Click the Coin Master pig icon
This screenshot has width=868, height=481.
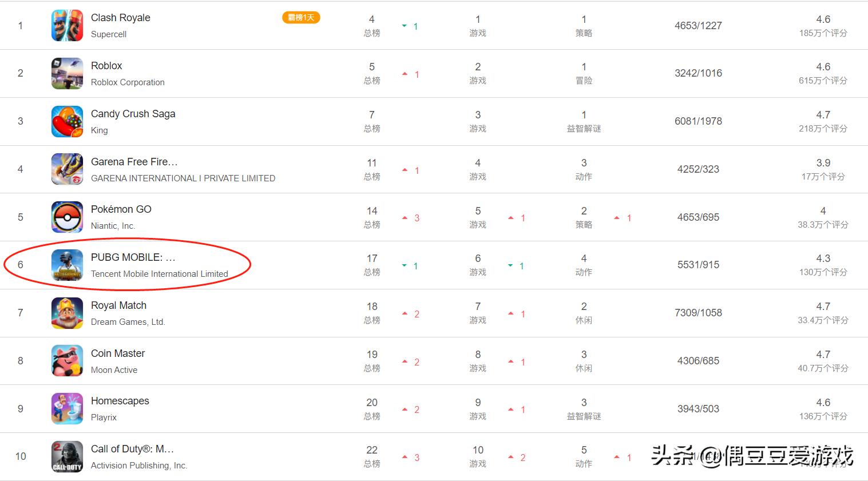coord(68,361)
